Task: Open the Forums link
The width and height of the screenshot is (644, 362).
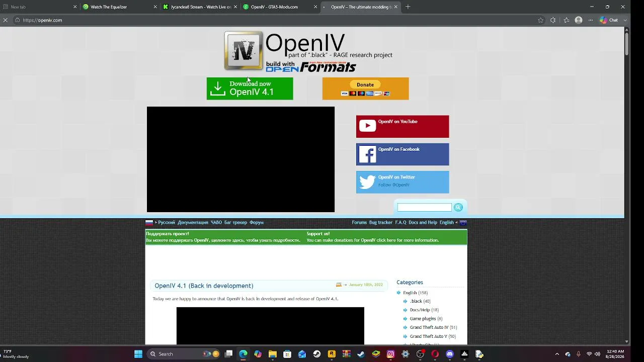Action: pos(359,222)
